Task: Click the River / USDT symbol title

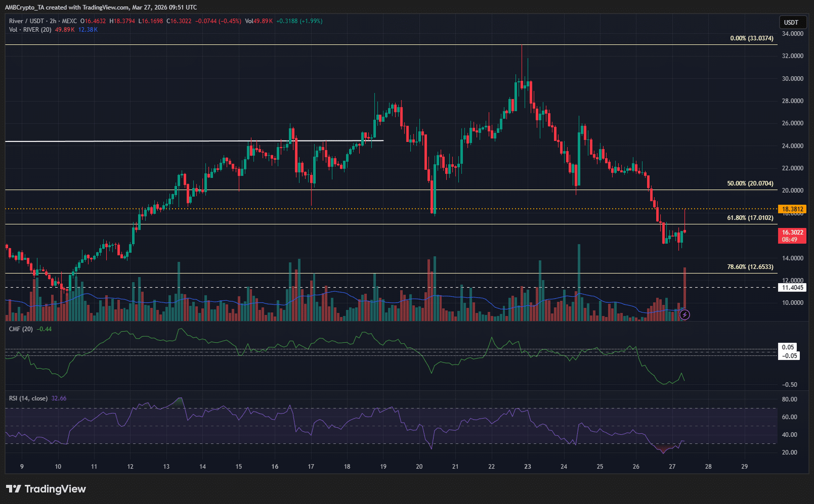Action: 27,21
